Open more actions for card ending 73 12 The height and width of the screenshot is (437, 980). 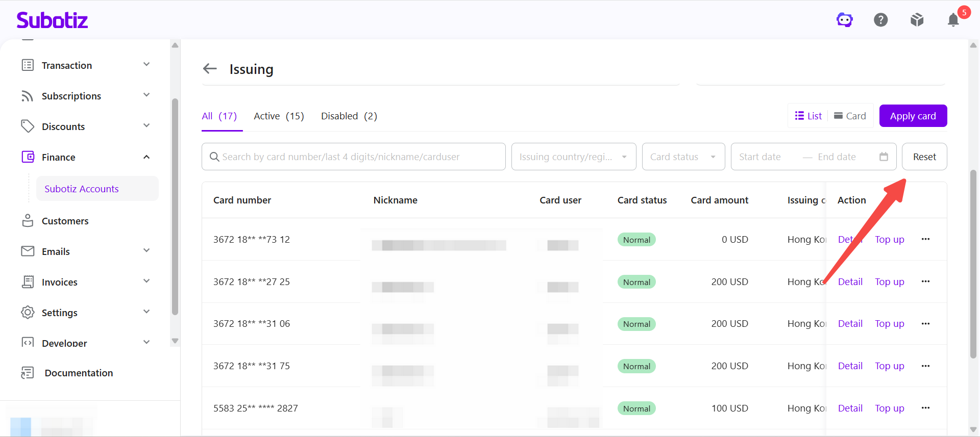925,239
